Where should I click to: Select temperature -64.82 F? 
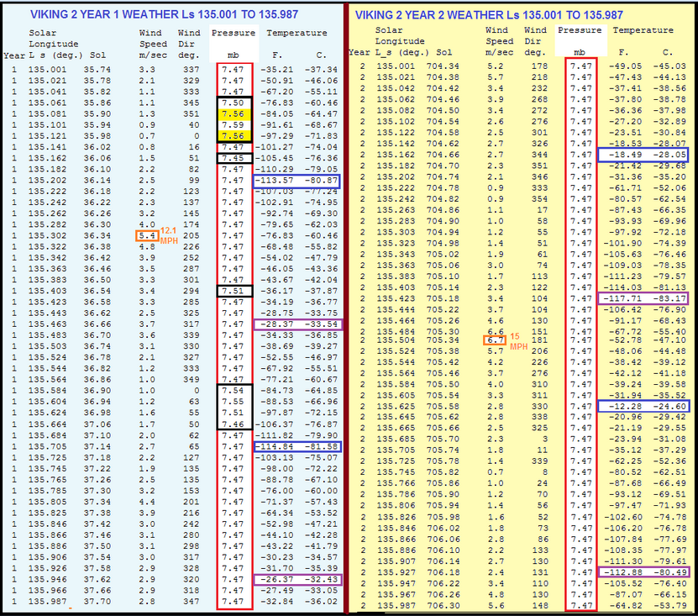tap(625, 606)
